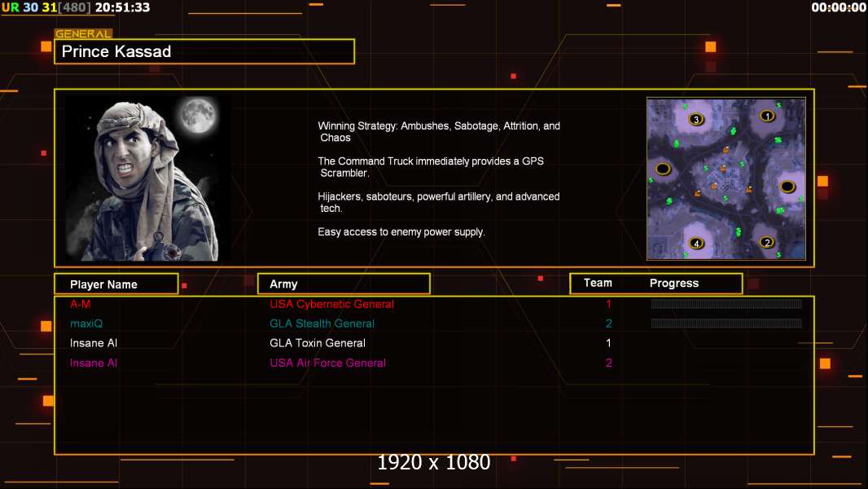Click team number 1 in A-M's row
This screenshot has width=868, height=489.
(608, 304)
